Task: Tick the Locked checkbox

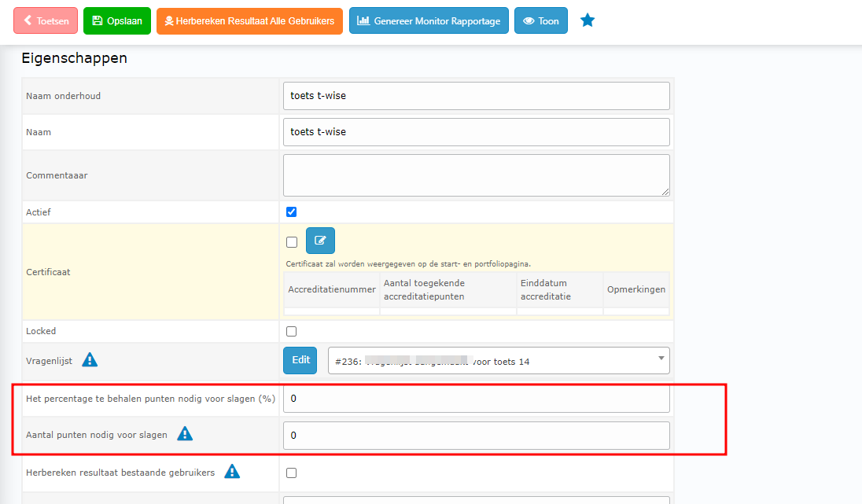Action: tap(292, 331)
